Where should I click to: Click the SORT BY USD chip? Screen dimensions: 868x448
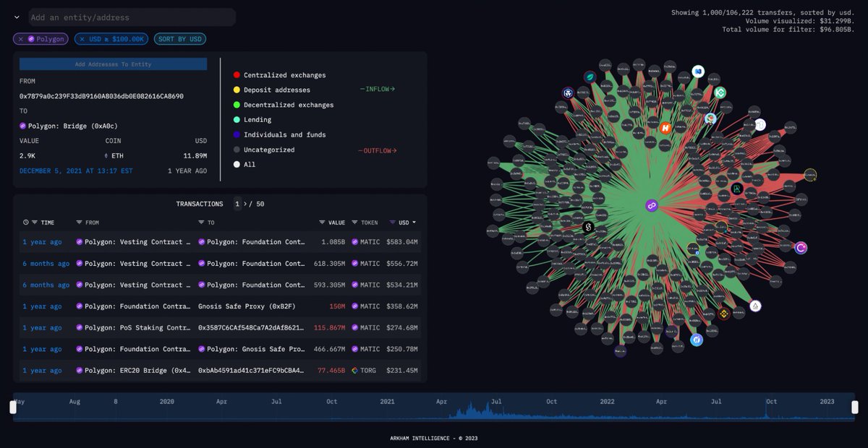click(180, 39)
